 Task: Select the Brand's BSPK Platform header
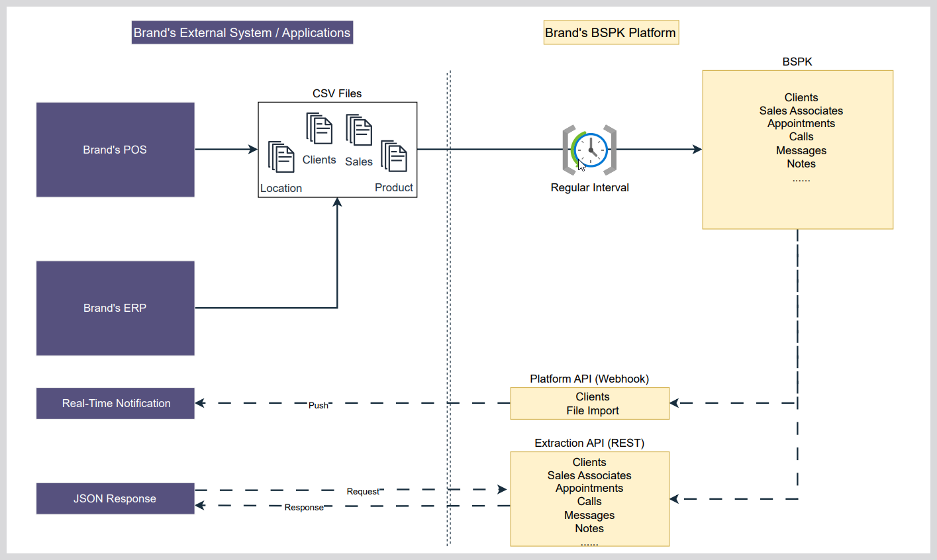click(610, 32)
